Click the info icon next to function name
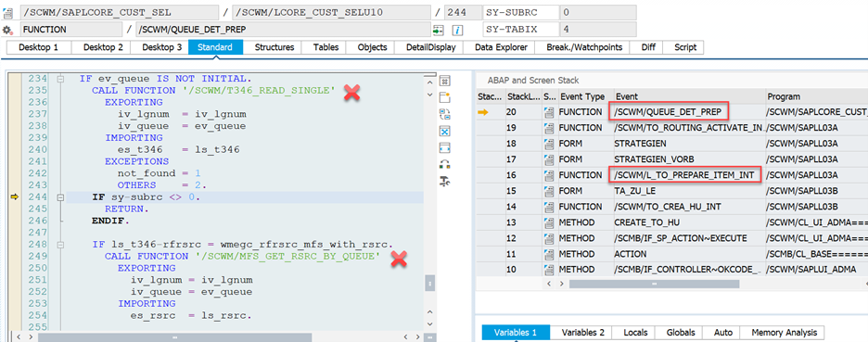The height and width of the screenshot is (342, 868). (457, 30)
